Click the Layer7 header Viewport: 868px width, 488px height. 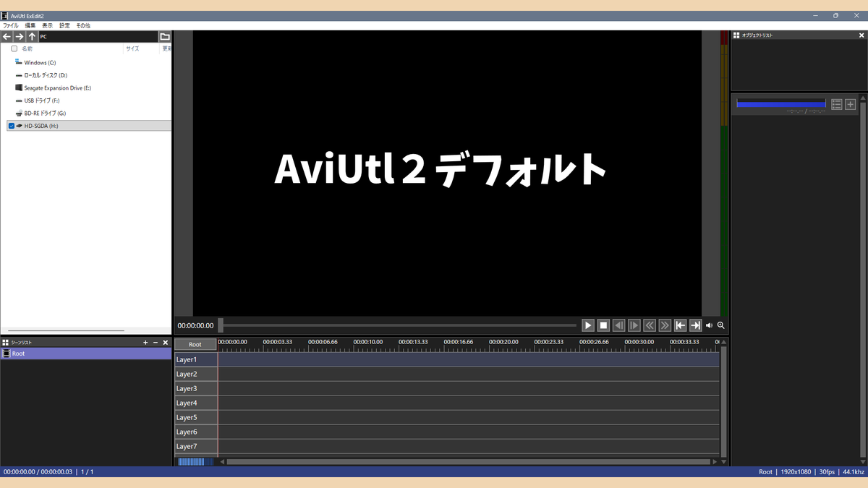(x=196, y=446)
